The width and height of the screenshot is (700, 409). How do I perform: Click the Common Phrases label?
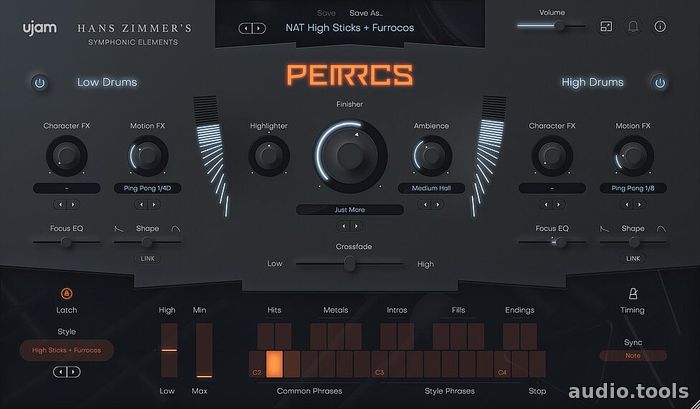tap(309, 391)
